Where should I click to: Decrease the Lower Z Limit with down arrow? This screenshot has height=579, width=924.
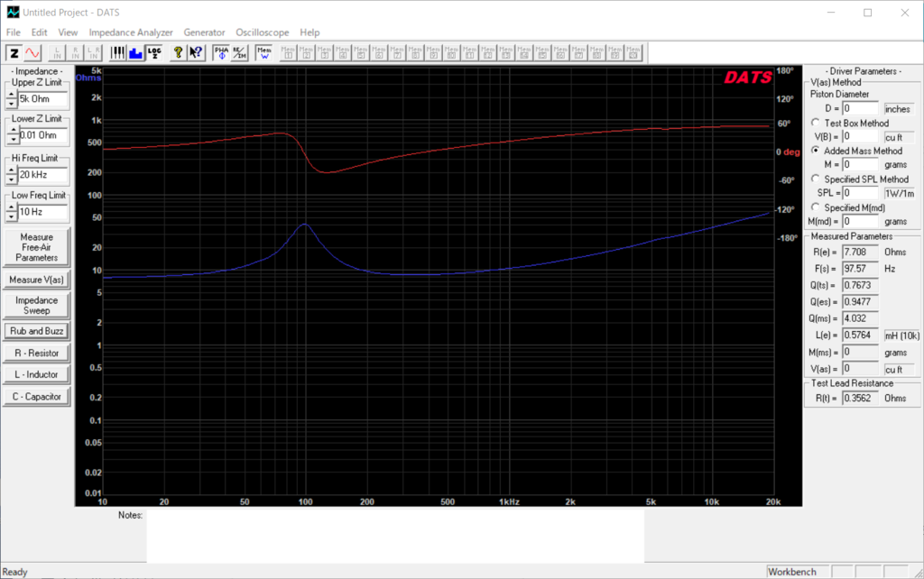pos(13,141)
